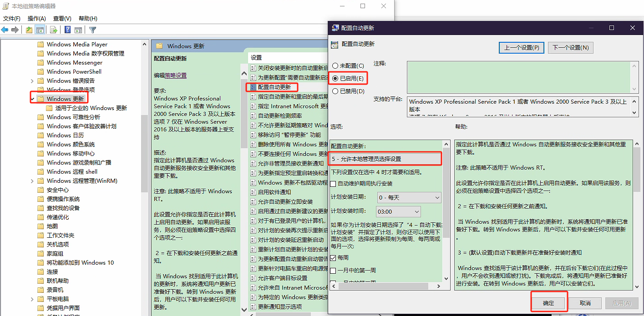This screenshot has width=644, height=316.
Task: Click the Windows PowerShell folder icon
Action: pos(40,71)
